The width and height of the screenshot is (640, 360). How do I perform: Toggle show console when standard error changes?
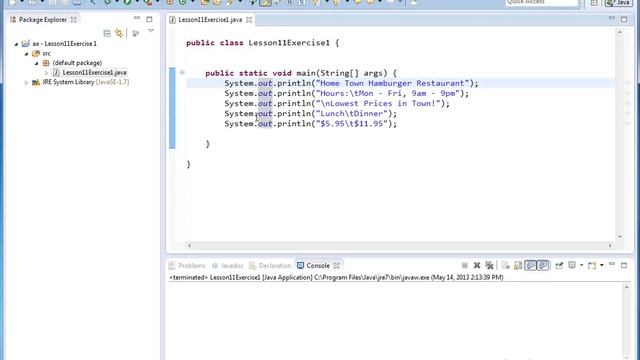tap(543, 266)
